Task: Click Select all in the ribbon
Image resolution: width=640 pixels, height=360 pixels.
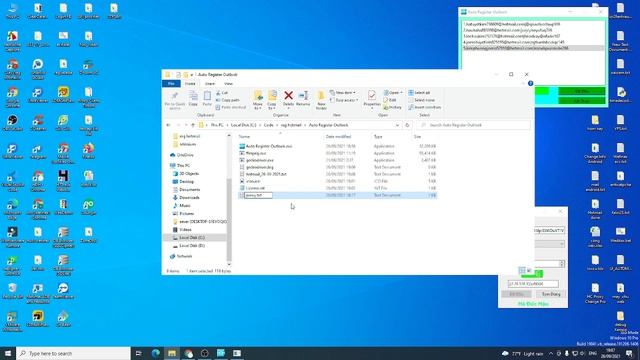Action: coord(419,93)
